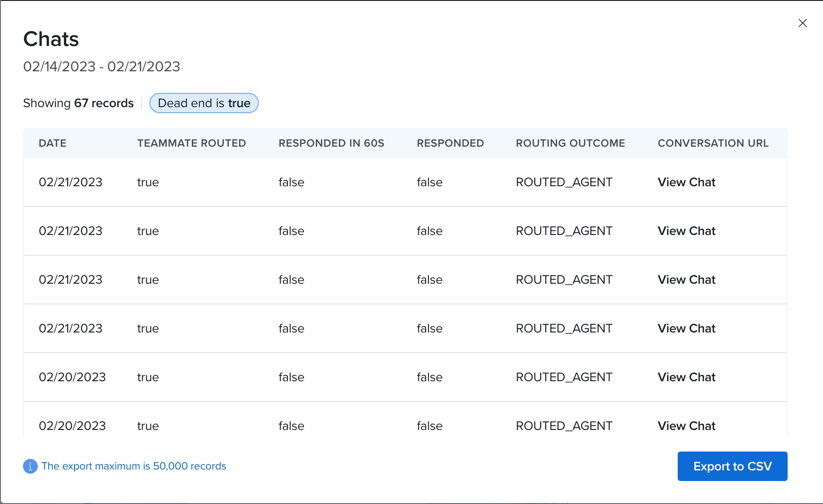Click the 'Showing 67 records' text

pyautogui.click(x=78, y=103)
